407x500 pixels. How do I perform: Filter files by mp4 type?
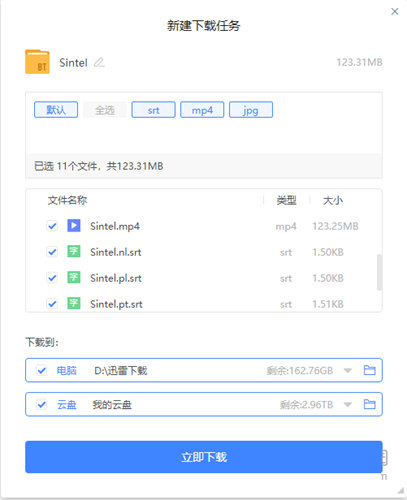pos(202,110)
